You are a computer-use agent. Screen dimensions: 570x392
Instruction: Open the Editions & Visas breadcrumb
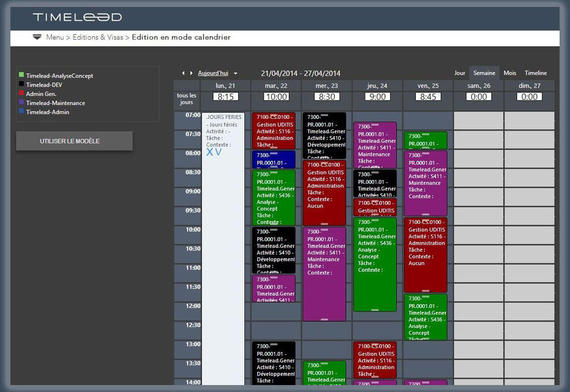point(98,37)
